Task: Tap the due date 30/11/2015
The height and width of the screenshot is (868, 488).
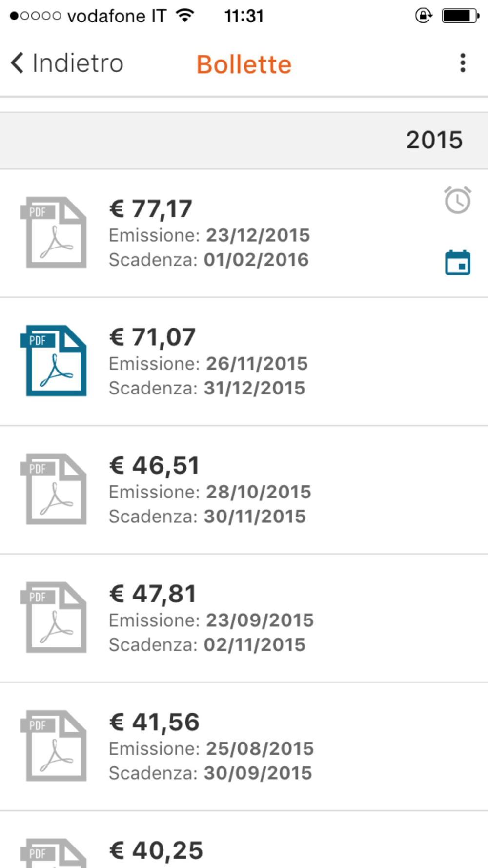Action: 255,517
